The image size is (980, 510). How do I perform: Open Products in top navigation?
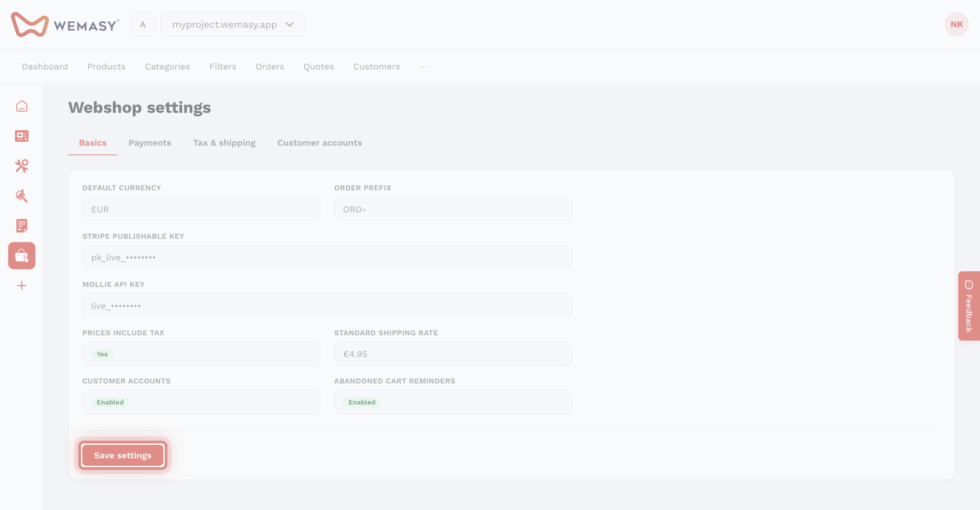tap(107, 67)
